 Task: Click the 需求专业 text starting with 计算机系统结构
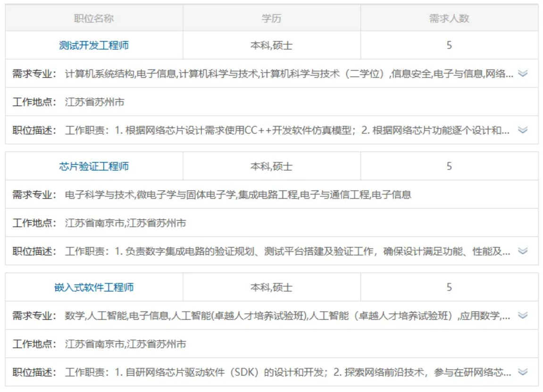click(x=289, y=74)
